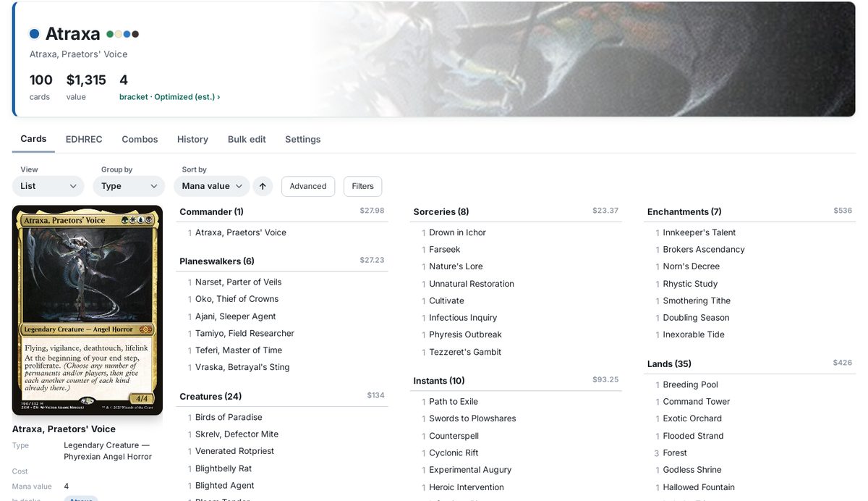Open bracket Optimized estimate link
The image size is (868, 501).
pos(170,96)
